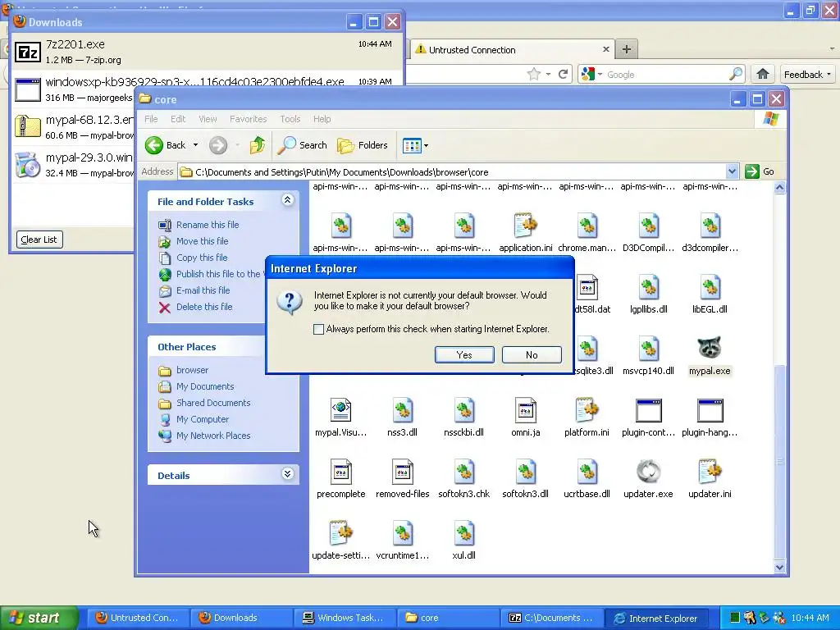Select the precomplete file icon
Viewport: 840px width, 630px height.
pos(340,472)
